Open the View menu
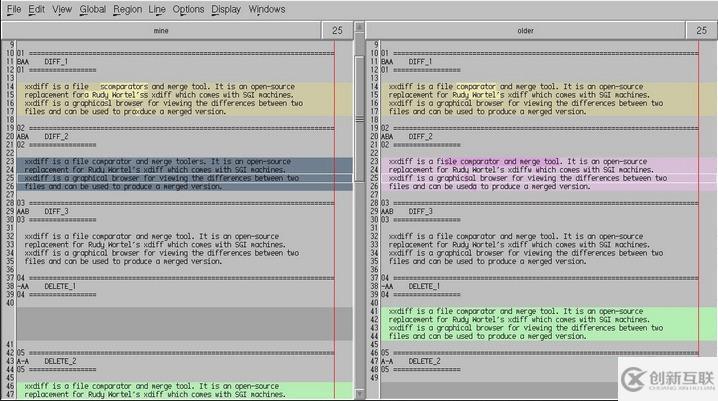 (62, 9)
